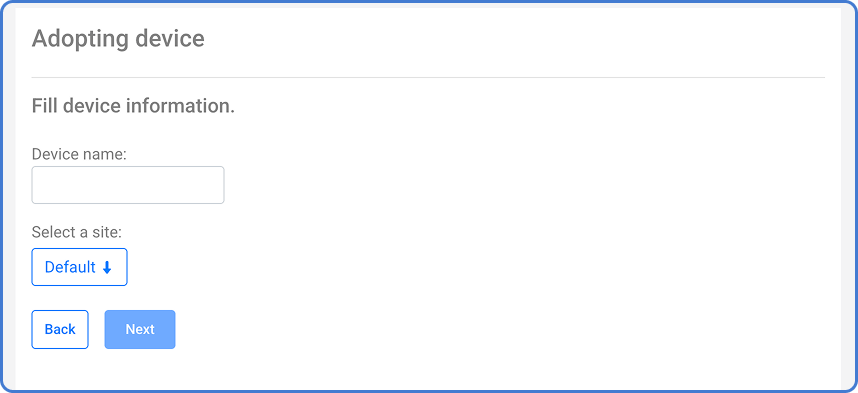The width and height of the screenshot is (858, 393).
Task: Activate the input under Device name
Action: [x=128, y=185]
